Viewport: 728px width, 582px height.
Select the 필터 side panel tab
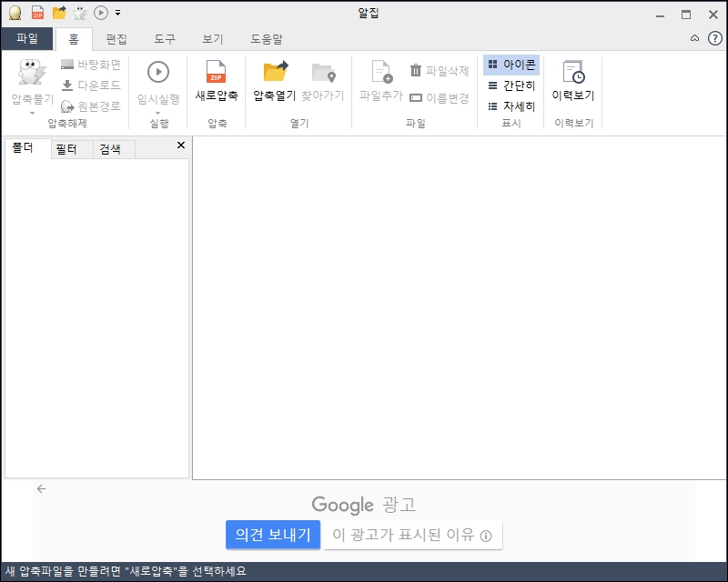72,149
